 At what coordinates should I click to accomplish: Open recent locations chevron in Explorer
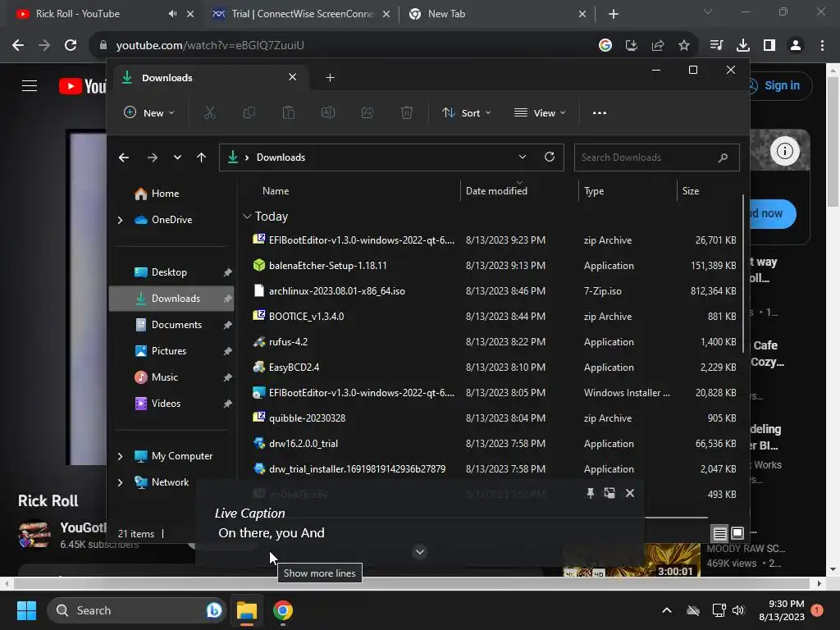pyautogui.click(x=177, y=157)
